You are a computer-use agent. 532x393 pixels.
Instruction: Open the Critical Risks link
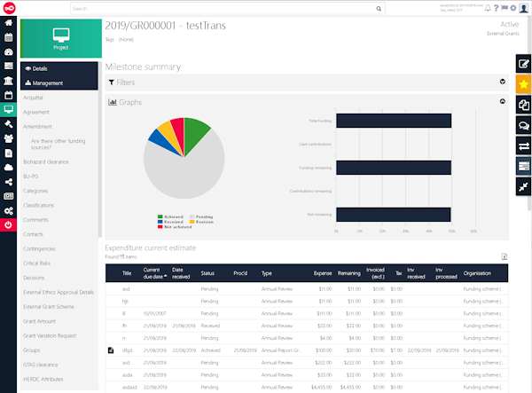[39, 264]
